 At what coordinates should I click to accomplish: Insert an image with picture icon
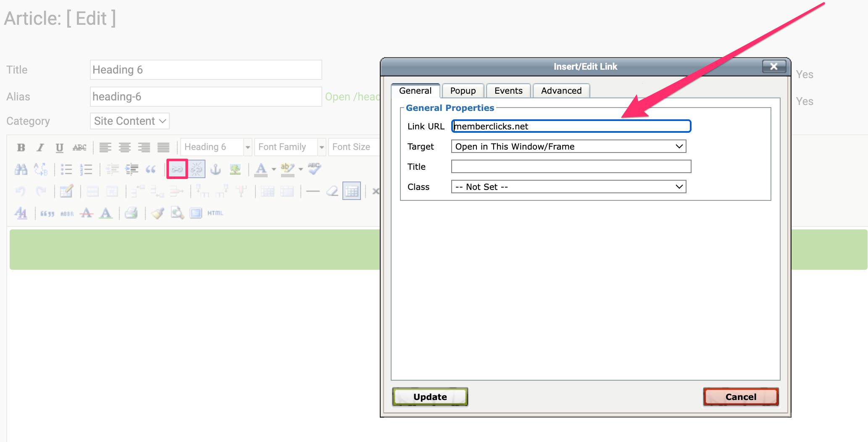(235, 169)
